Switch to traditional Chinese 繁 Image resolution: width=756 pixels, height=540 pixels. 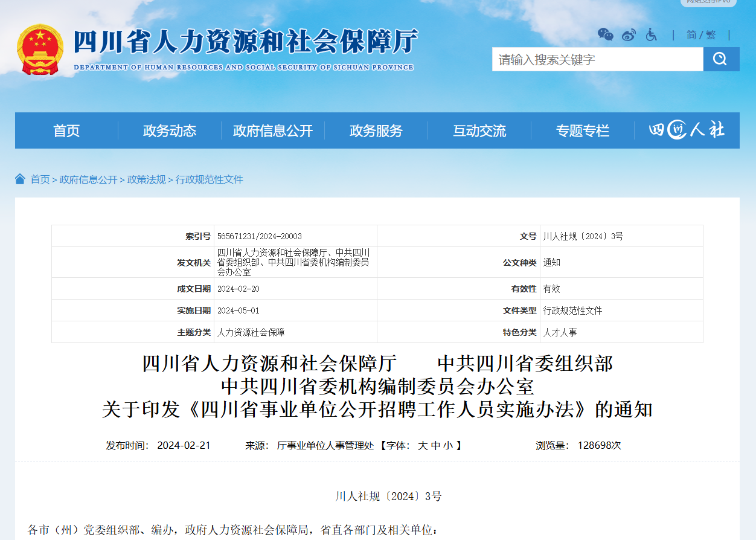[711, 35]
